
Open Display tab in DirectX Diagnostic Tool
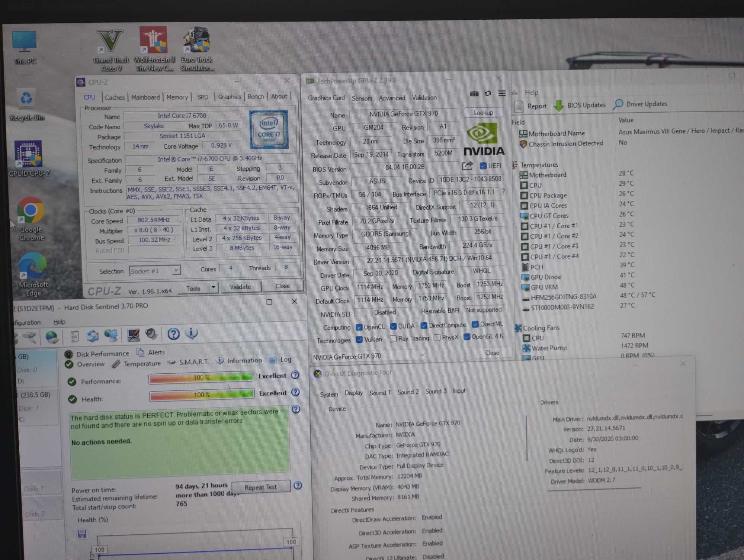pyautogui.click(x=353, y=393)
